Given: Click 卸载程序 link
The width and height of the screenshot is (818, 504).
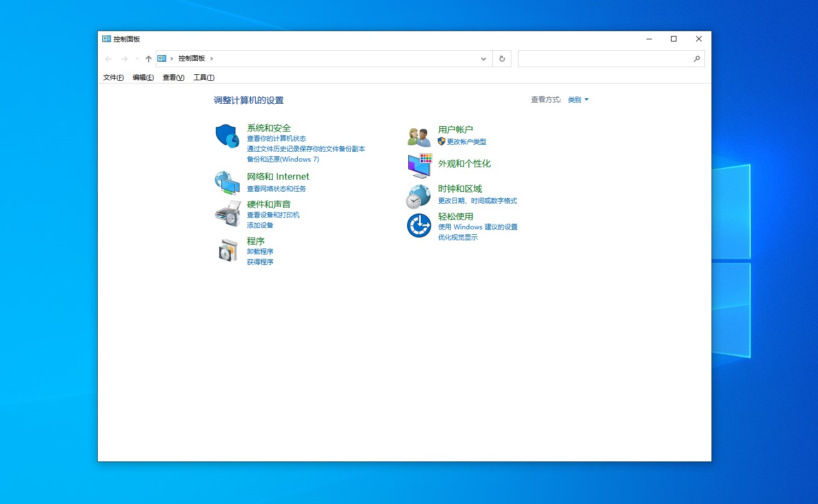Looking at the screenshot, I should point(260,252).
